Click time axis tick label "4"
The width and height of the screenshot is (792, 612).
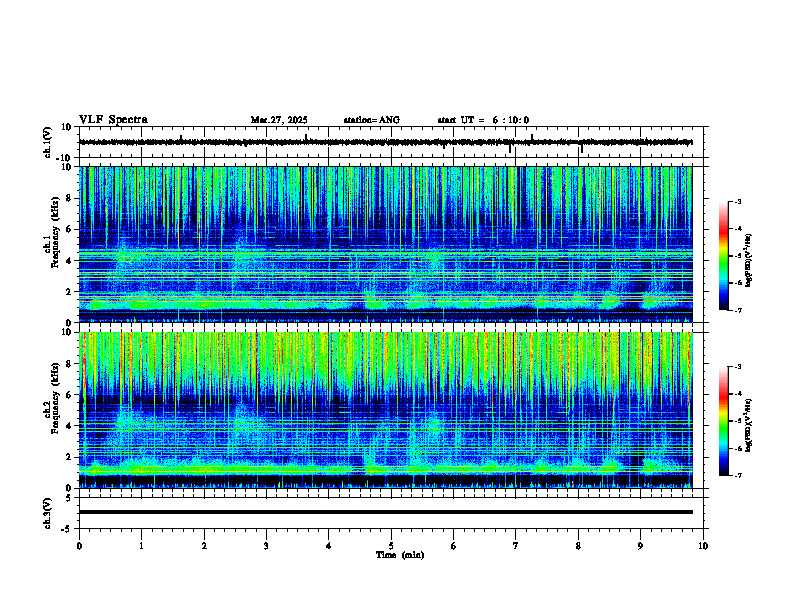[x=329, y=546]
